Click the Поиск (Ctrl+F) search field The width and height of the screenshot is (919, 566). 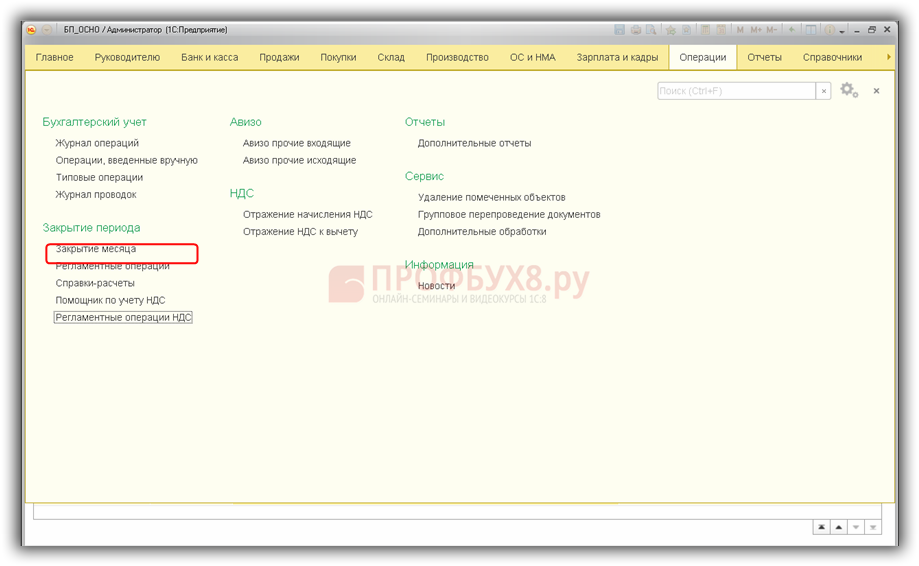point(736,91)
